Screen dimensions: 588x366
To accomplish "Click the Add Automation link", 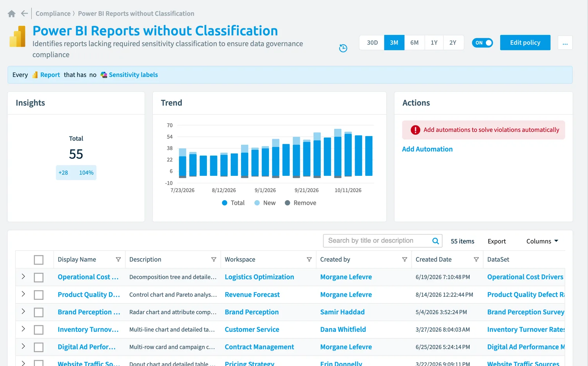I will (427, 149).
